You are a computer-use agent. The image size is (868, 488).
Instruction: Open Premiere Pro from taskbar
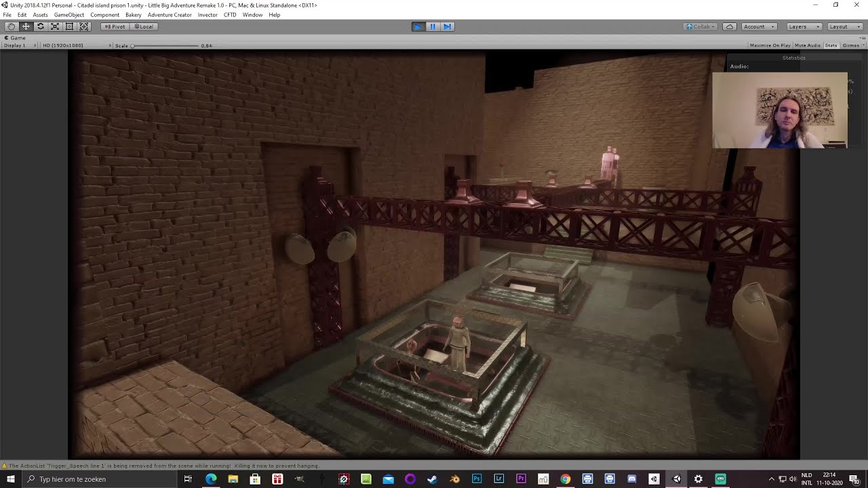click(521, 479)
